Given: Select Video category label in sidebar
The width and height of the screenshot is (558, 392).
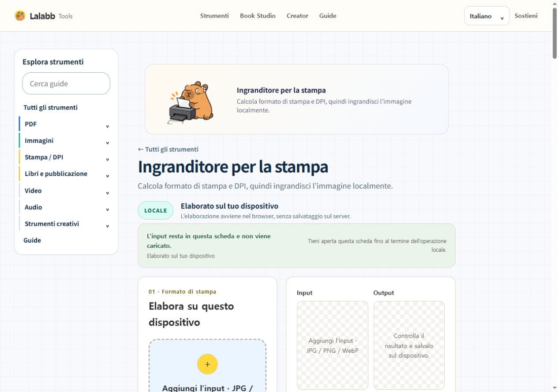Looking at the screenshot, I should (x=33, y=190).
